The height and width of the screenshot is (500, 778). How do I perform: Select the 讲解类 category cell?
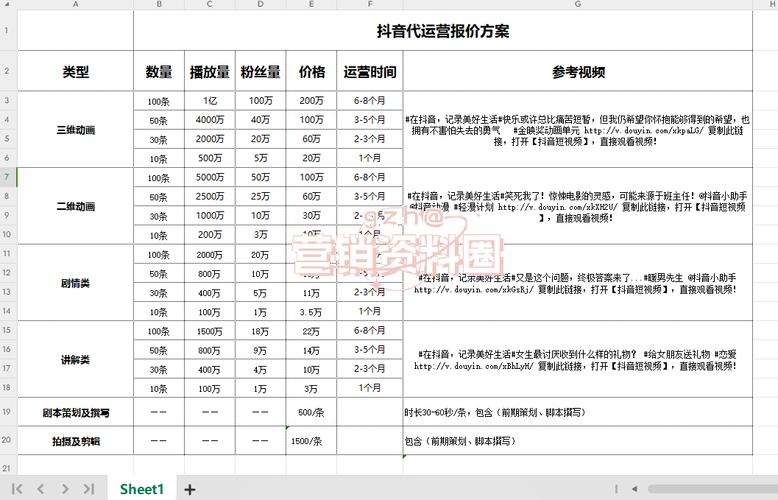click(x=75, y=359)
